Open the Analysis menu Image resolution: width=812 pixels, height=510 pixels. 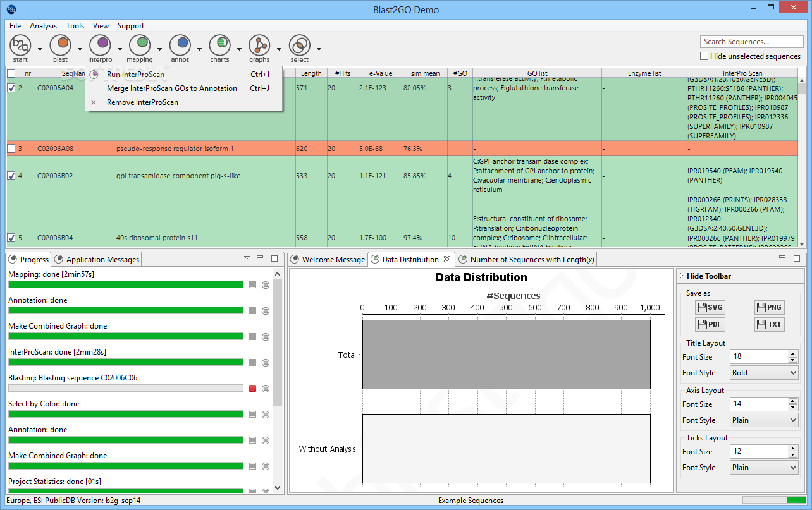point(44,26)
